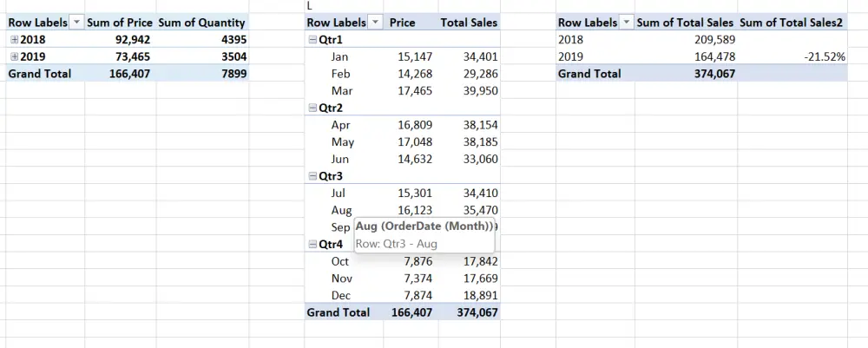This screenshot has height=348, width=868.
Task: Click the Price column header in the quarterly pivot
Action: [403, 23]
